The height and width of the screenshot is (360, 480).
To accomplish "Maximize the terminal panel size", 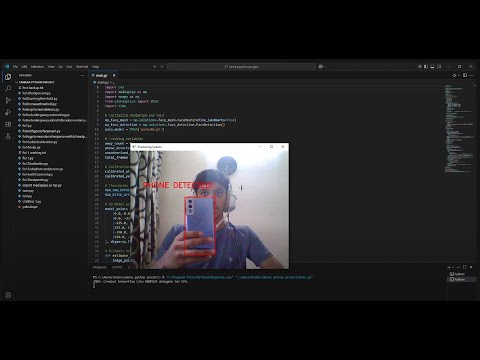I will (465, 267).
